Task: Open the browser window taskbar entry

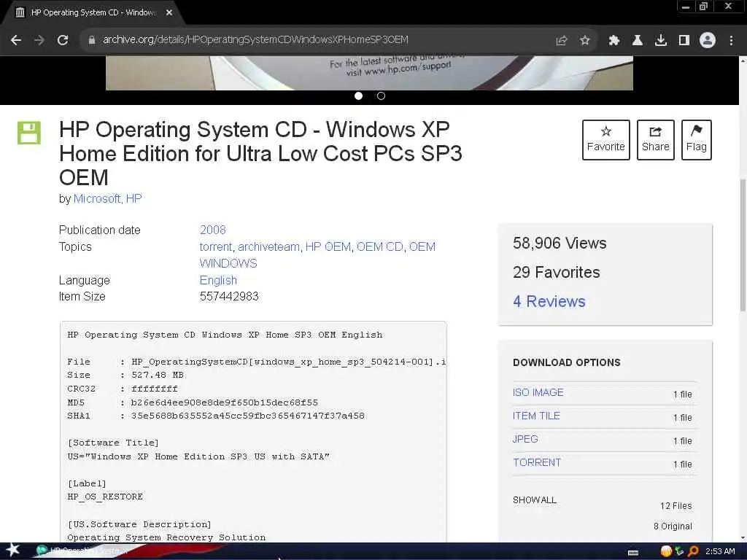Action: point(81,551)
